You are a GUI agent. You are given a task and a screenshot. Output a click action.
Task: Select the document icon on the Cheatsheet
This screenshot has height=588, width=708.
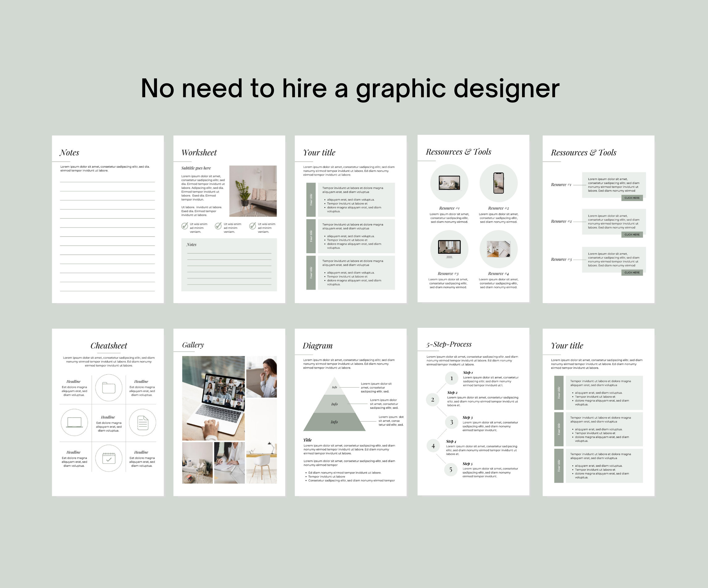[143, 423]
